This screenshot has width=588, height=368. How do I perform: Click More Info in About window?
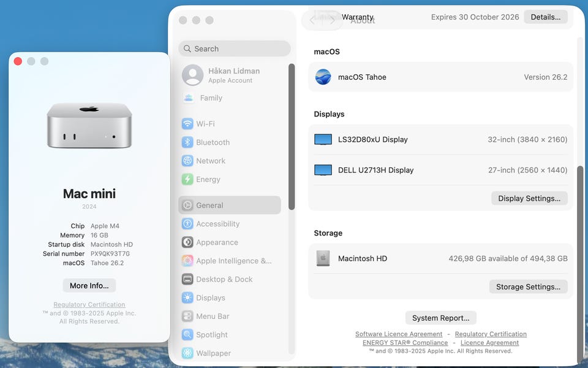(x=89, y=285)
